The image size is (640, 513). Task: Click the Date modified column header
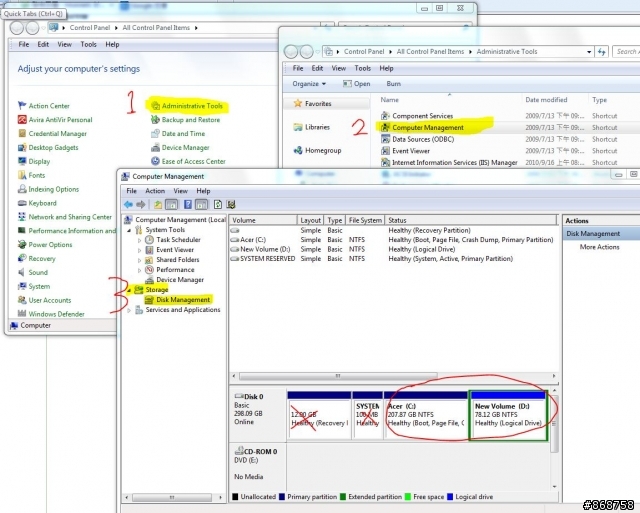coord(546,100)
